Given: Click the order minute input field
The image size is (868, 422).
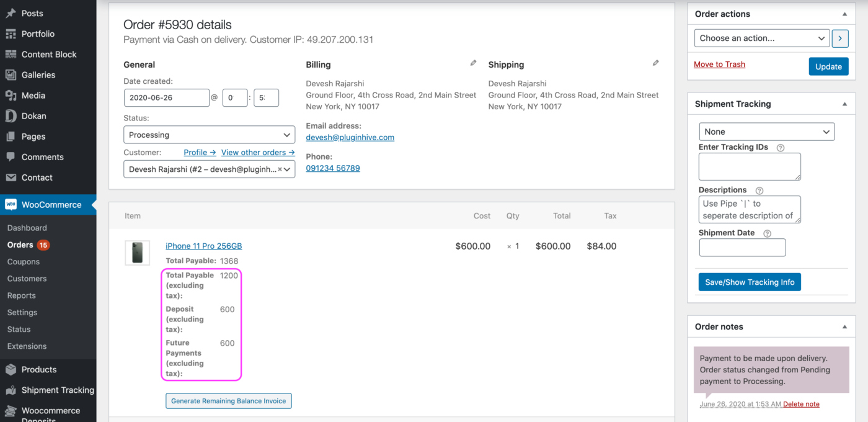Looking at the screenshot, I should point(266,98).
